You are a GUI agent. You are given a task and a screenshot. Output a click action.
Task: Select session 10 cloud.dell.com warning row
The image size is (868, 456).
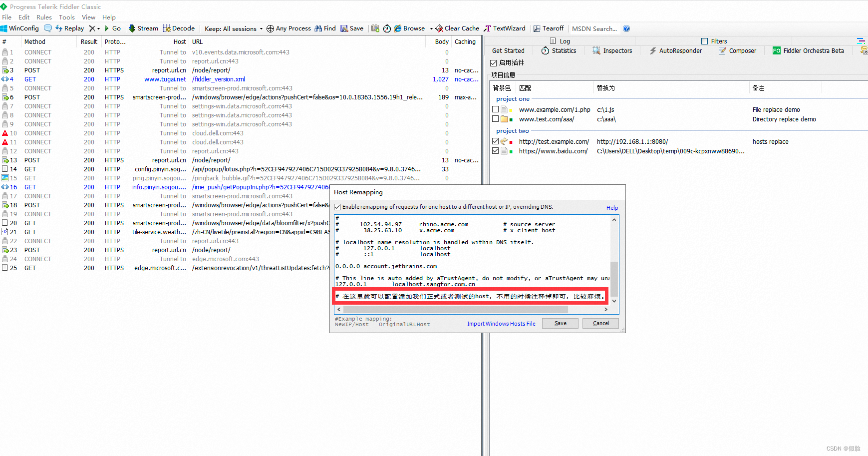[x=241, y=133]
